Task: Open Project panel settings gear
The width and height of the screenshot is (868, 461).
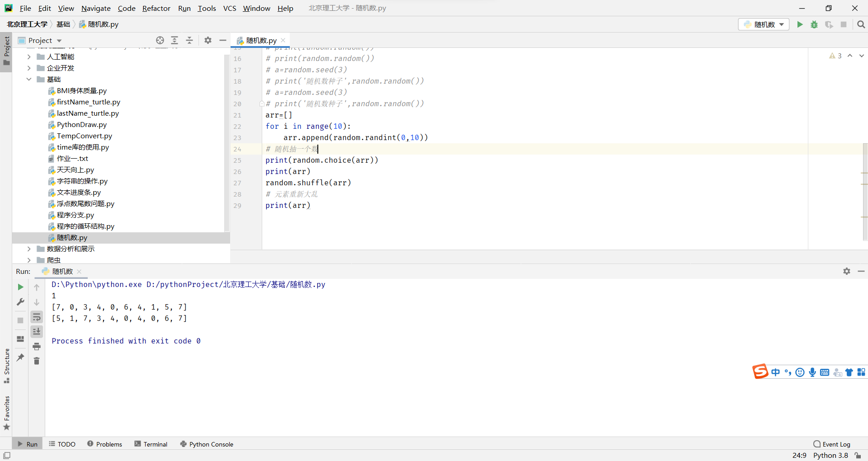Action: click(208, 40)
